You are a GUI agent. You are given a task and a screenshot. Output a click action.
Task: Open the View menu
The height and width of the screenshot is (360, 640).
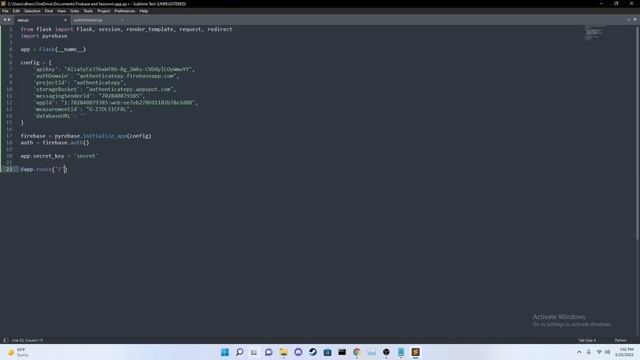tap(61, 11)
